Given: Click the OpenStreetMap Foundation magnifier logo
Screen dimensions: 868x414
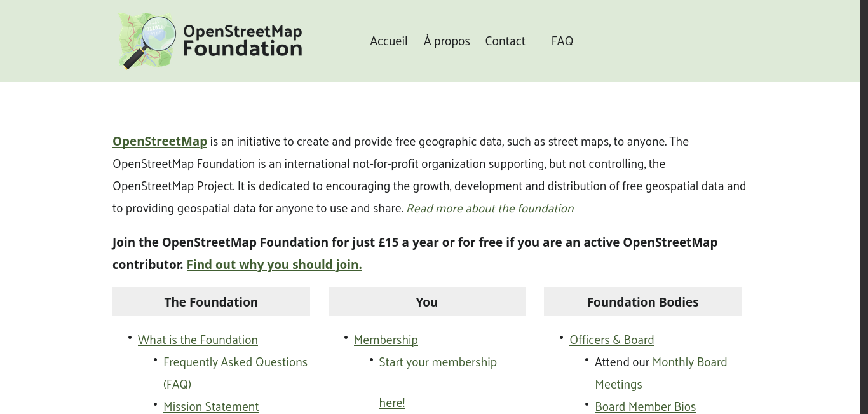Looking at the screenshot, I should (x=147, y=41).
